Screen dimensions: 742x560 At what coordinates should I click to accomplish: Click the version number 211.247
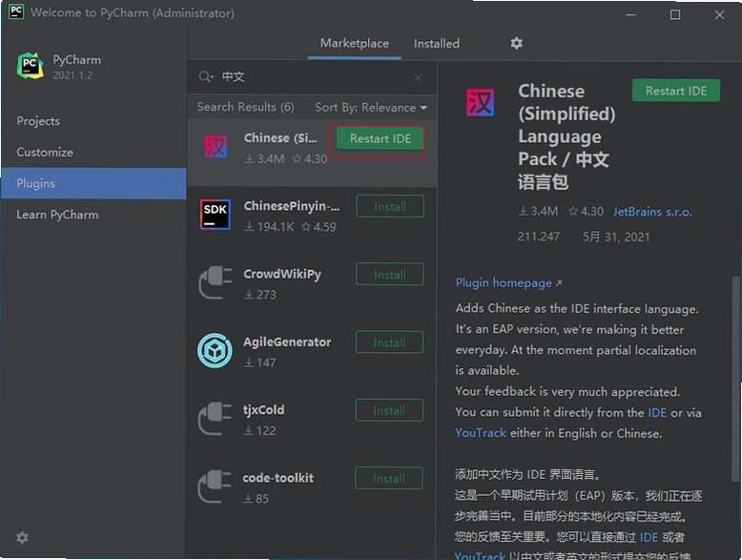[538, 237]
